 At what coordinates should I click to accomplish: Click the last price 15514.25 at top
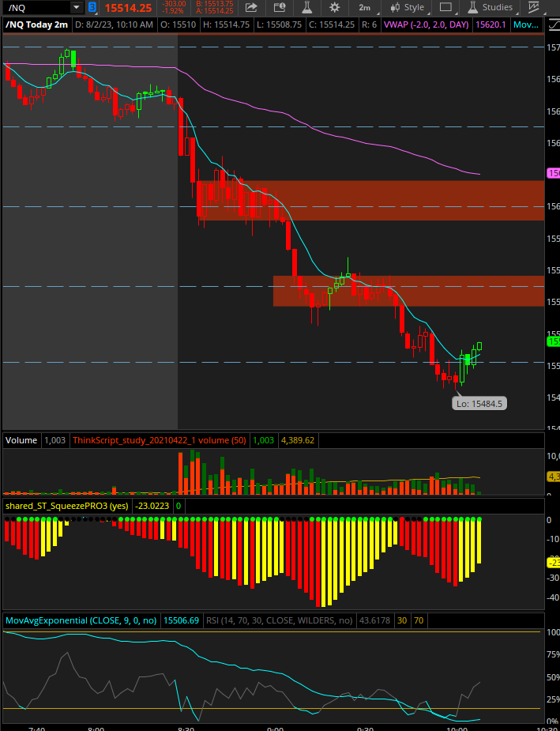click(x=128, y=7)
